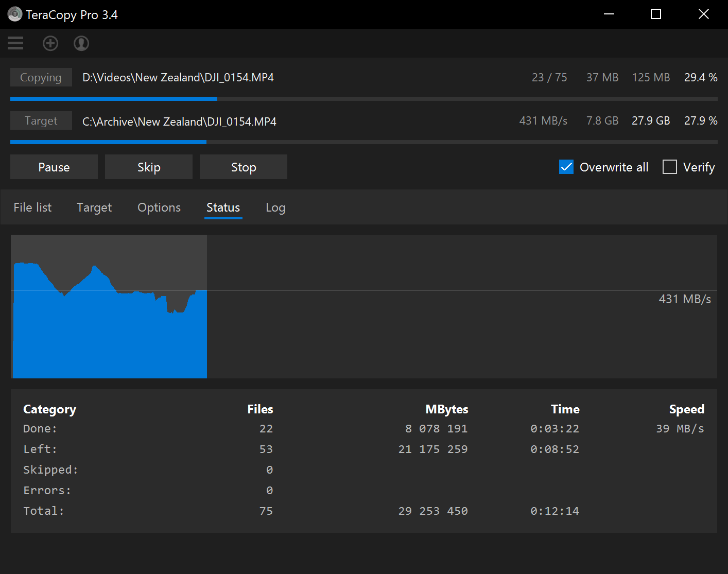Open the hamburger menu
This screenshot has width=728, height=574.
tap(15, 43)
